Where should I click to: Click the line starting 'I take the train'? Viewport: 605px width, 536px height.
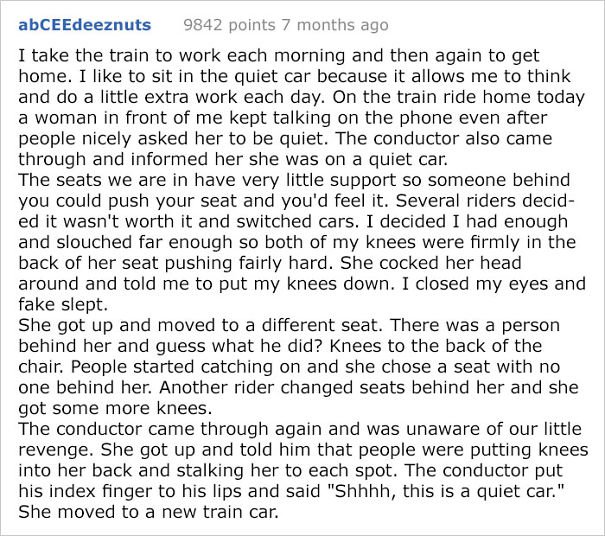(x=279, y=56)
